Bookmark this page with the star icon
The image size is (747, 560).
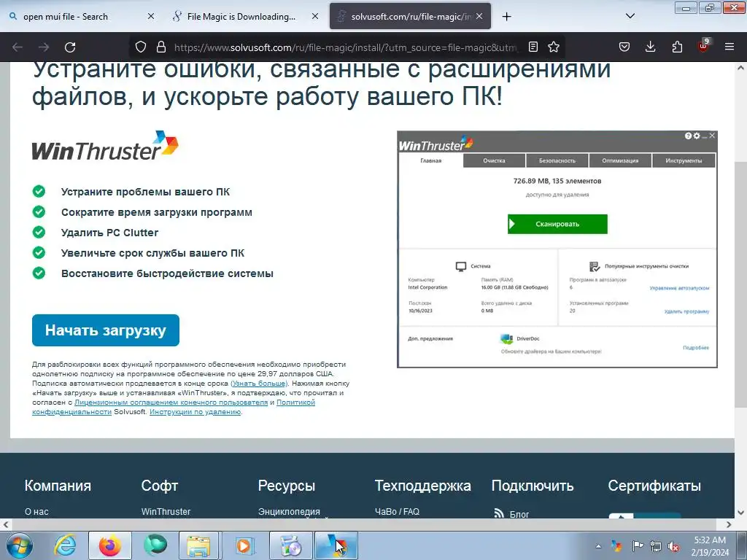coord(554,47)
